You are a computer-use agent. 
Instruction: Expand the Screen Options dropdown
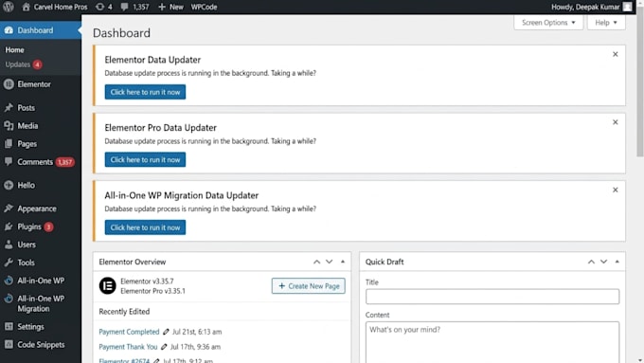[x=548, y=23]
